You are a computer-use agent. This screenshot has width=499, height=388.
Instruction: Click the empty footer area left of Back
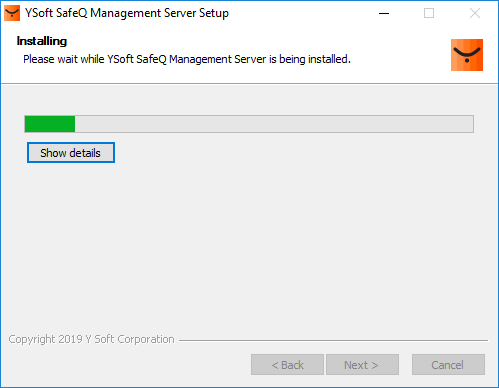coord(127,365)
